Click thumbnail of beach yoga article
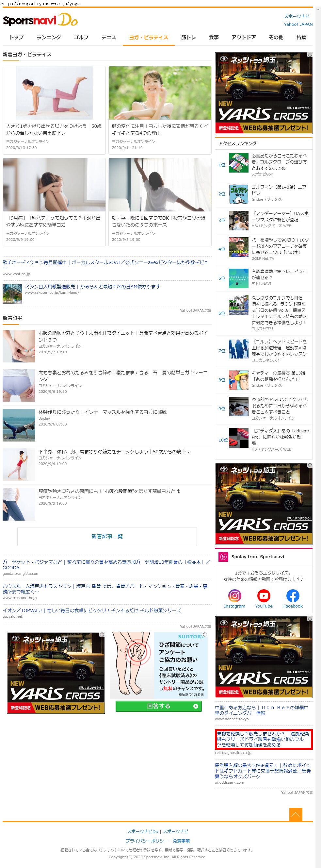This screenshot has height=868, width=321. click(x=19, y=425)
